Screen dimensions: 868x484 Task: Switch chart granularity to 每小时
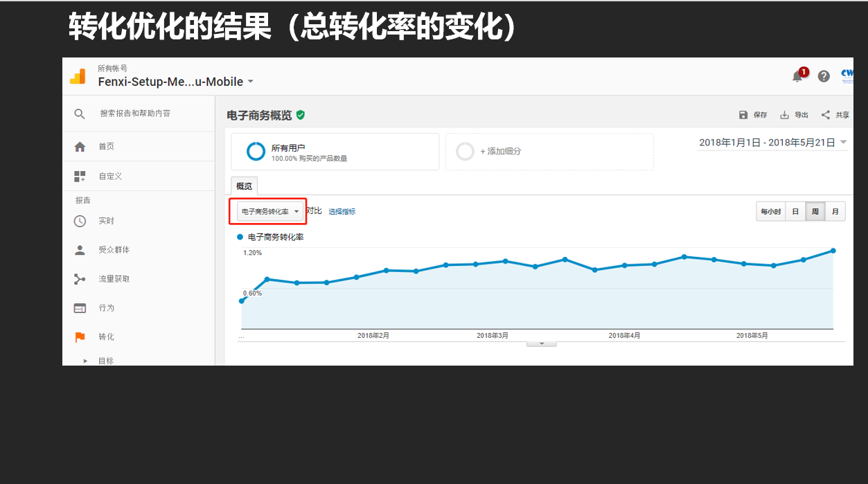pos(770,212)
